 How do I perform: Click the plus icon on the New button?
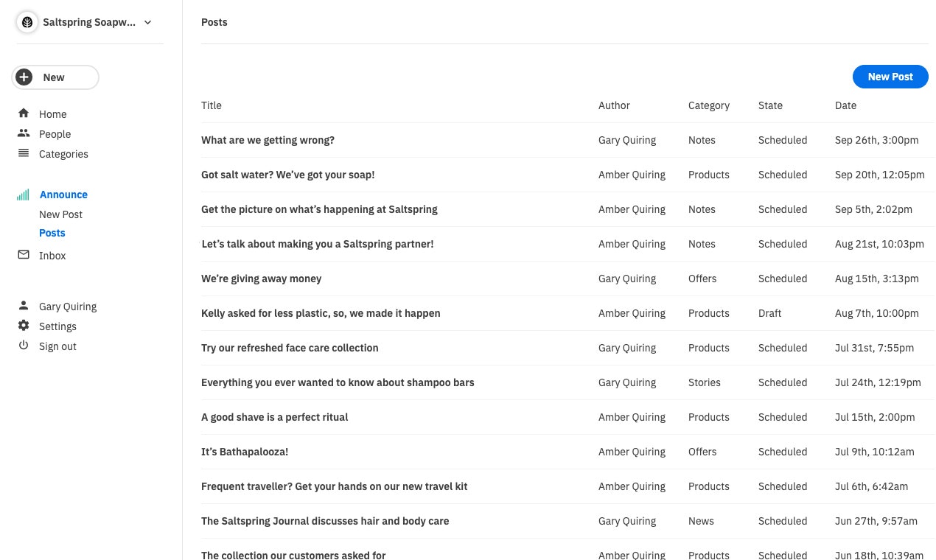[24, 77]
